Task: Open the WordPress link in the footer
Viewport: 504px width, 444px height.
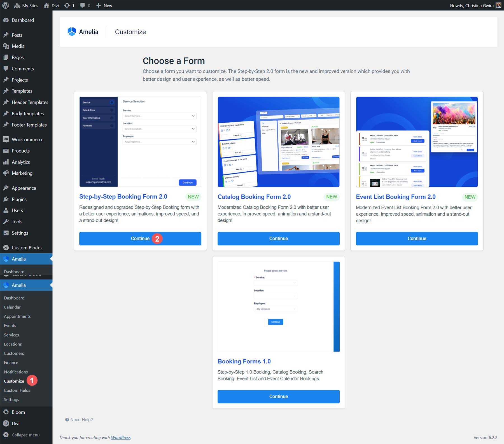Action: pos(121,437)
